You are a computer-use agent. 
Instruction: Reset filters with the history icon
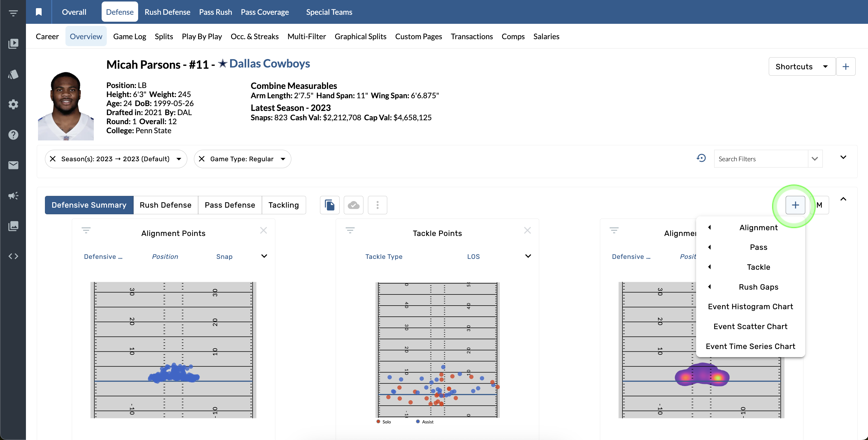point(701,158)
